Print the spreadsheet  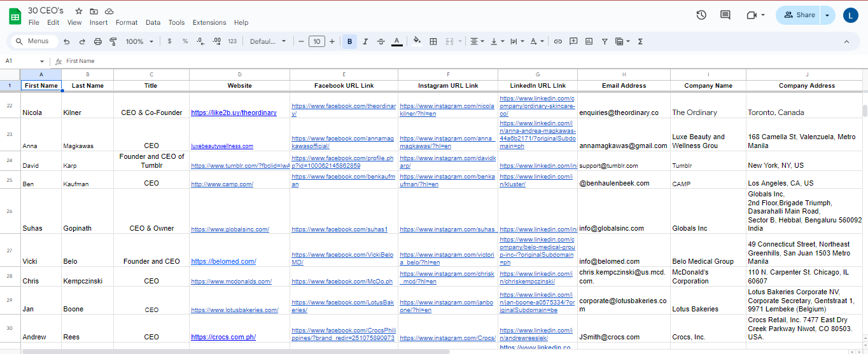(x=98, y=41)
